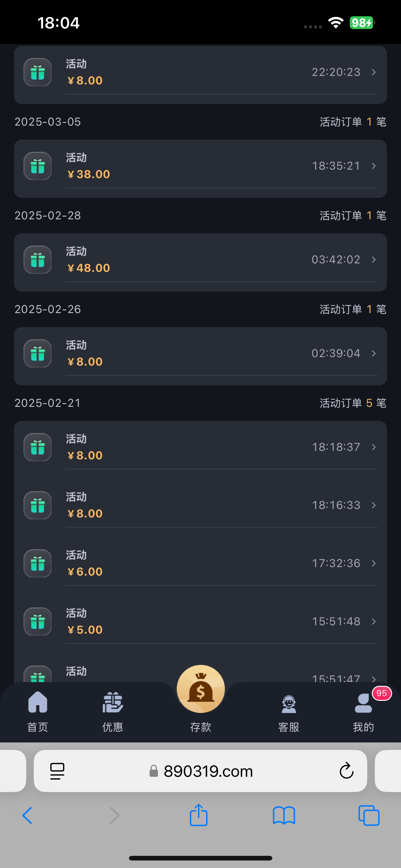Tap the Safari share icon
401x868 pixels.
click(x=199, y=815)
